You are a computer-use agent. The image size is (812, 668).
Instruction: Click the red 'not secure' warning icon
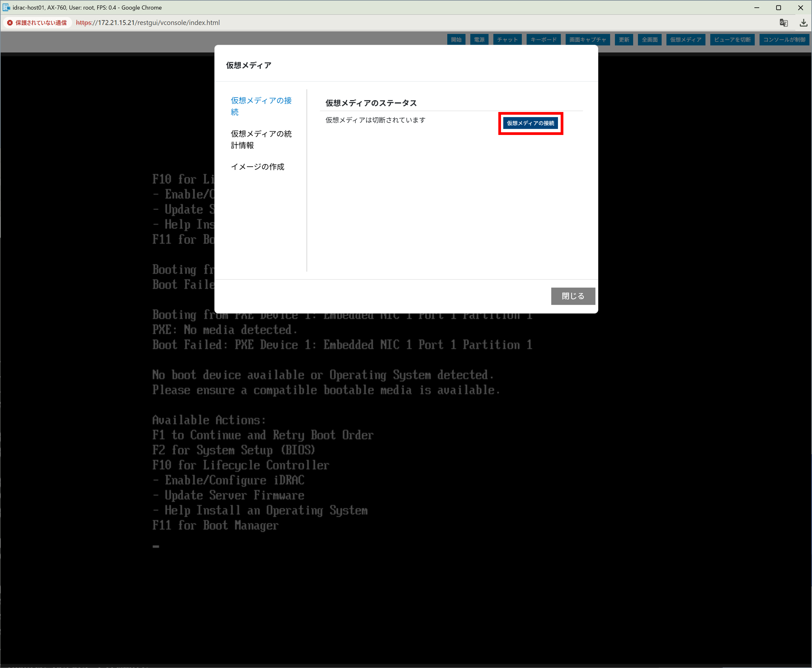tap(10, 23)
